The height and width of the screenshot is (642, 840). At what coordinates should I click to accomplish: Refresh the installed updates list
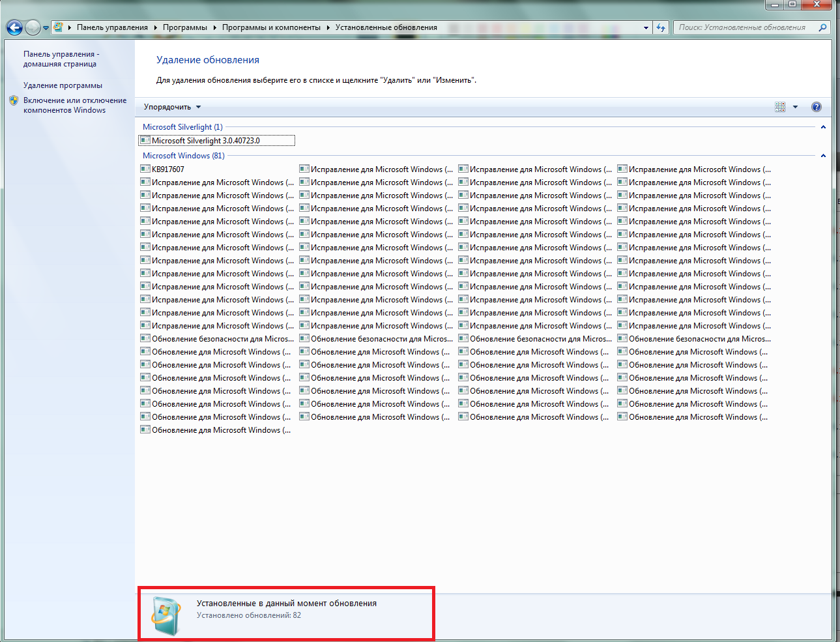661,27
